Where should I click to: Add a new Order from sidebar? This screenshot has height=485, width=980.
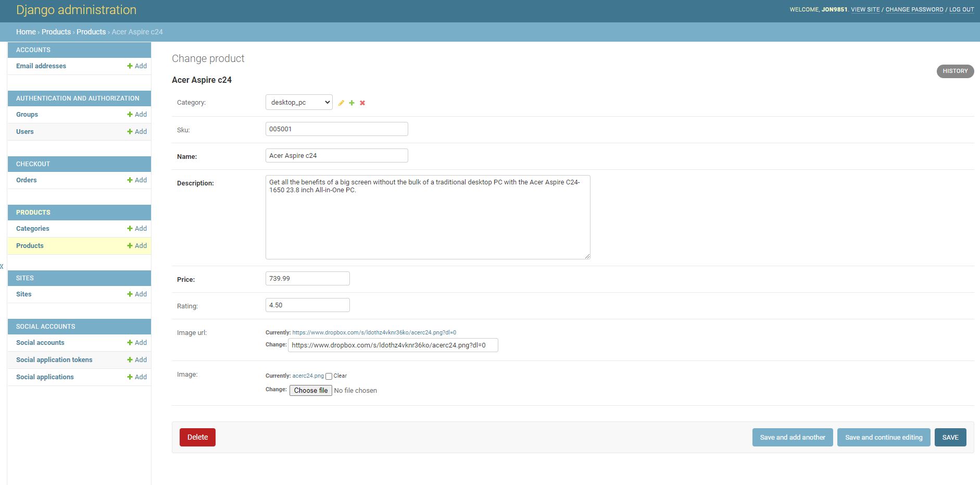coord(137,180)
